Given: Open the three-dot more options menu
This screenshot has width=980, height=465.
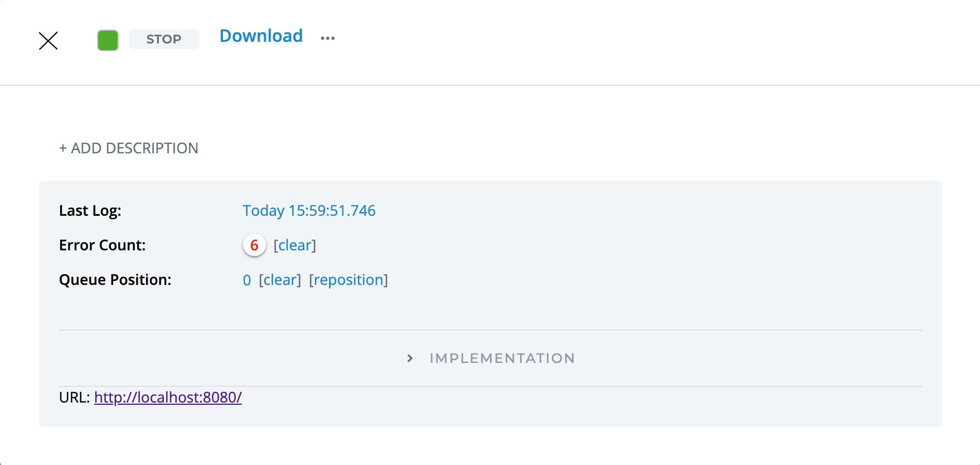Looking at the screenshot, I should pos(328,38).
